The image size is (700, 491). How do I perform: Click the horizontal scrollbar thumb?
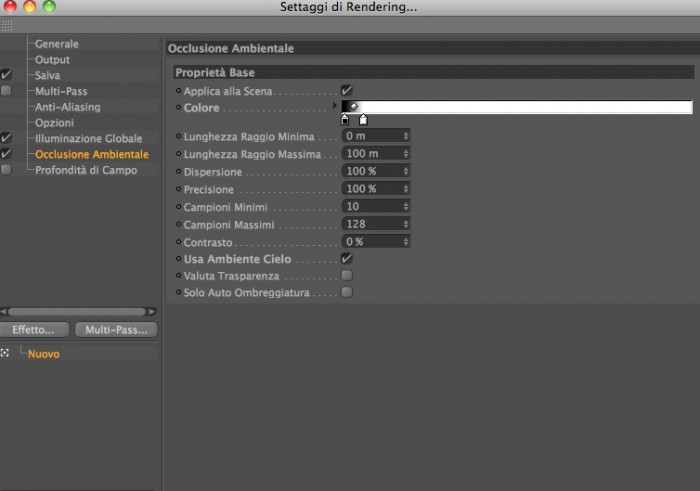77,311
